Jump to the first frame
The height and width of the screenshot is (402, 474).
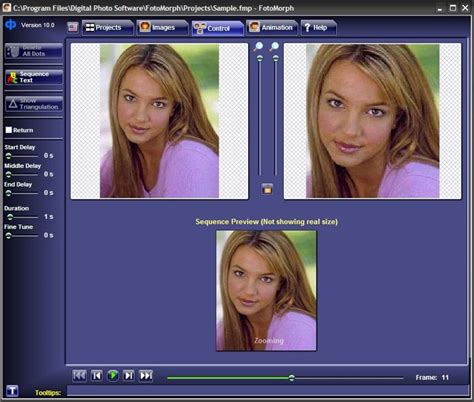point(79,376)
